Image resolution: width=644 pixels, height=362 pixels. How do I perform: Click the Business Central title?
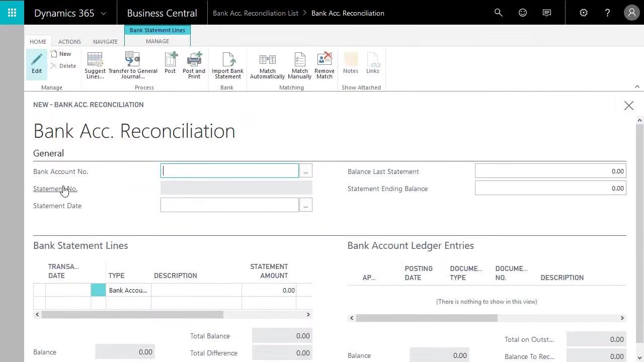(162, 13)
